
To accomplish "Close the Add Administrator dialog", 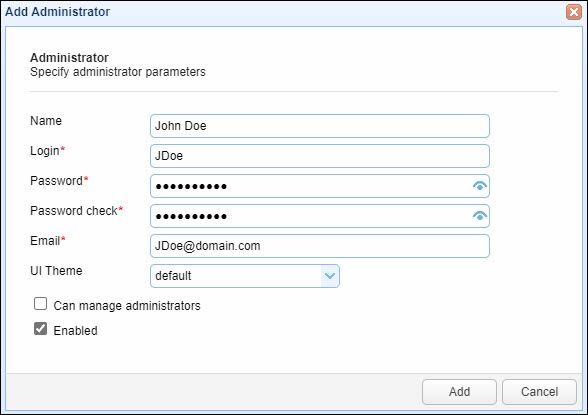I will pyautogui.click(x=574, y=12).
